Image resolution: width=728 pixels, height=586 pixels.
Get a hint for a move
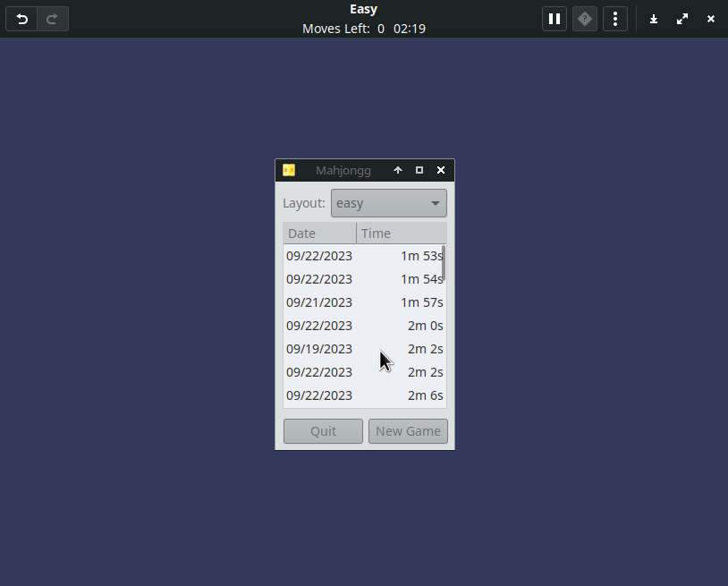tap(585, 19)
